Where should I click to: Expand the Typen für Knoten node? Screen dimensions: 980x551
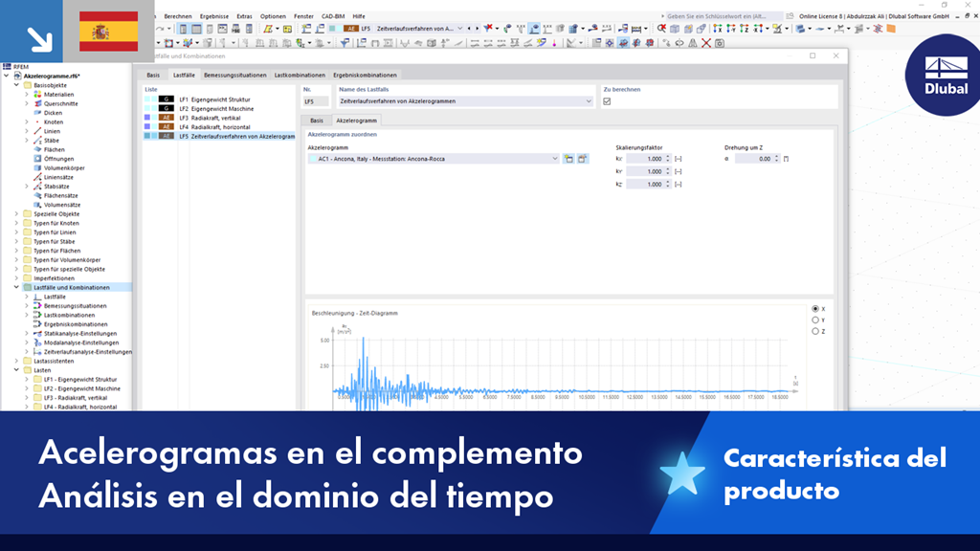(17, 223)
